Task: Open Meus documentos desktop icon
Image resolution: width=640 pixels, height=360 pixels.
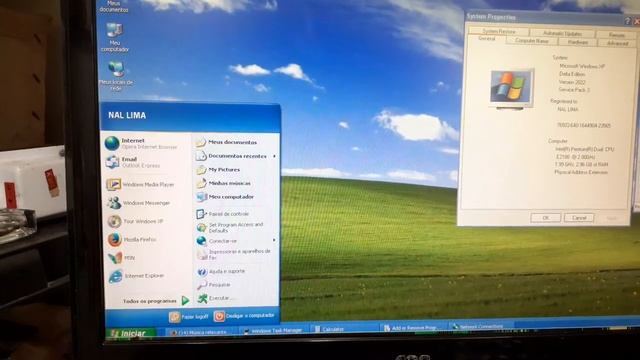Action: click(114, 7)
